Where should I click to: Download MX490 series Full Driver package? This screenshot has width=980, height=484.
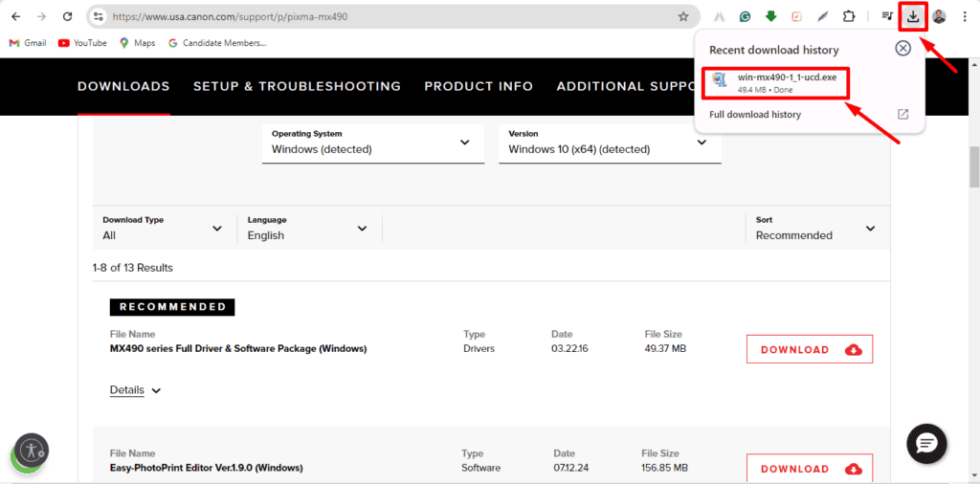click(x=810, y=350)
